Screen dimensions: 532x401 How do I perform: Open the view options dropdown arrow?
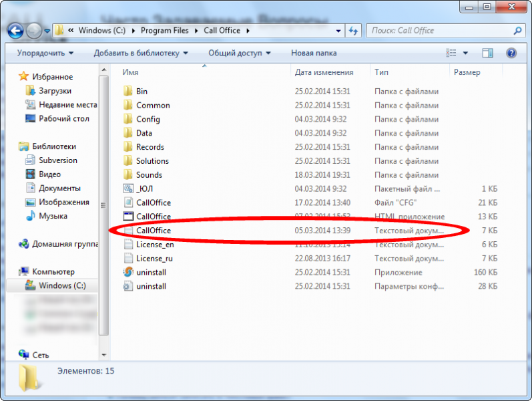[x=465, y=53]
